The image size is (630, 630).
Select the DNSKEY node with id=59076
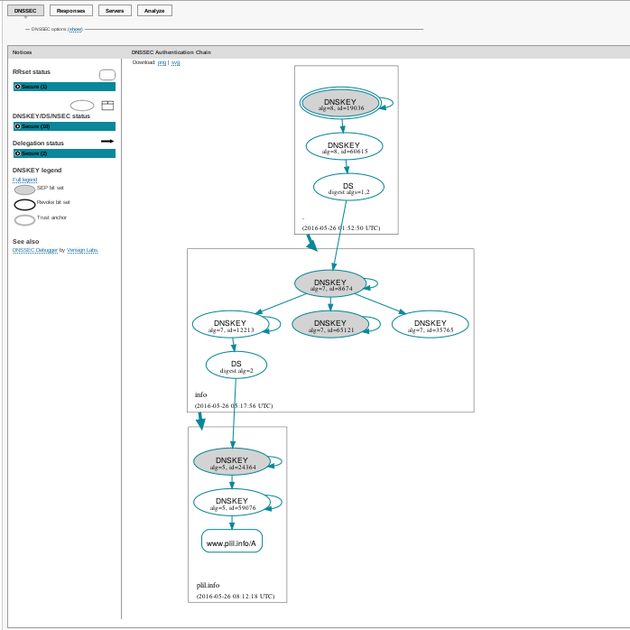(x=232, y=502)
